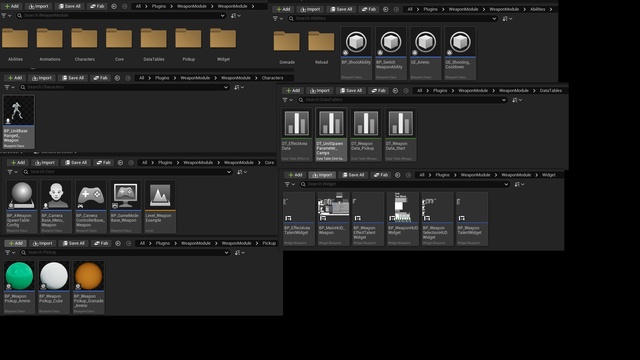Image resolution: width=640 pixels, height=360 pixels.
Task: Expand search history dropdown in Search DataTables field
Action: point(504,100)
